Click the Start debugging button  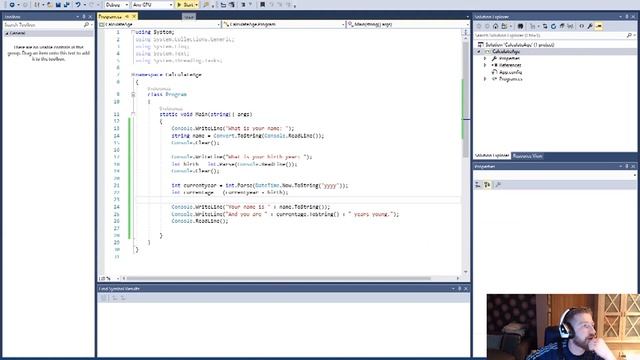185,4
